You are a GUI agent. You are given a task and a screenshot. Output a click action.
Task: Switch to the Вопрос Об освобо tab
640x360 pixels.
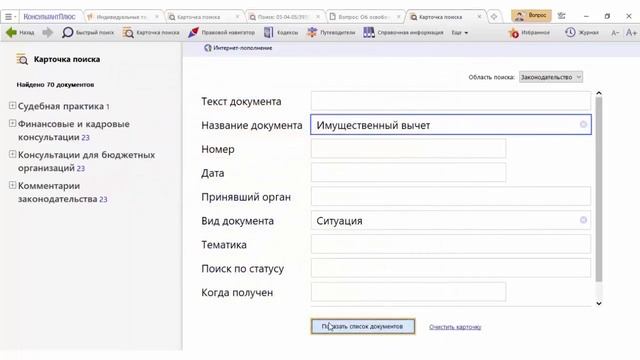click(x=363, y=17)
